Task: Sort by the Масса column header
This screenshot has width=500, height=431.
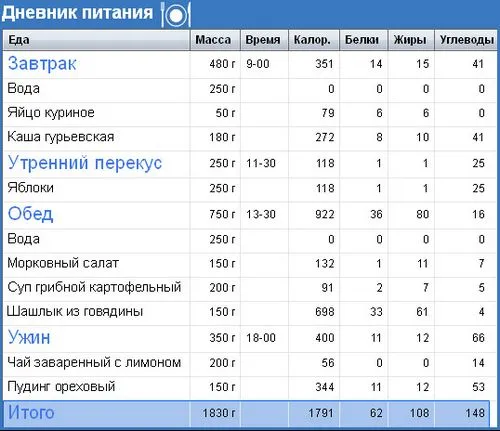Action: click(215, 40)
